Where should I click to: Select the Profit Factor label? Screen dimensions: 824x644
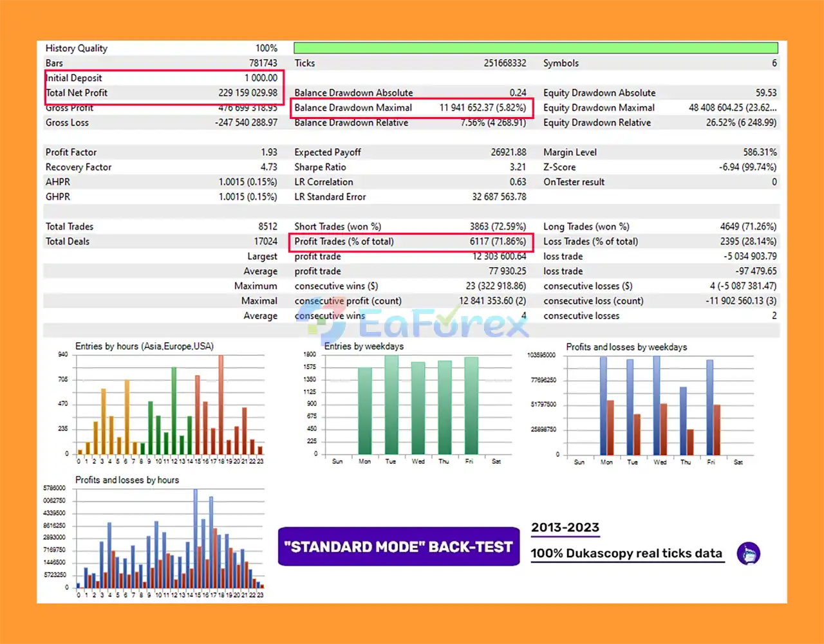71,152
